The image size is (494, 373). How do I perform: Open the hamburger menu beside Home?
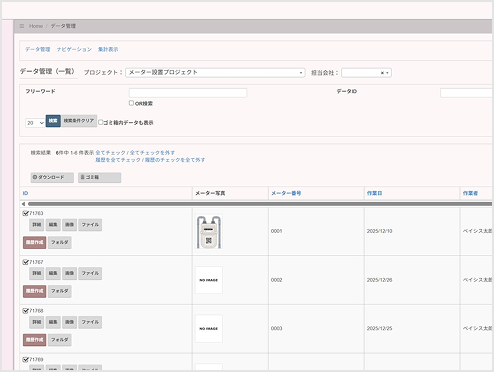click(22, 26)
